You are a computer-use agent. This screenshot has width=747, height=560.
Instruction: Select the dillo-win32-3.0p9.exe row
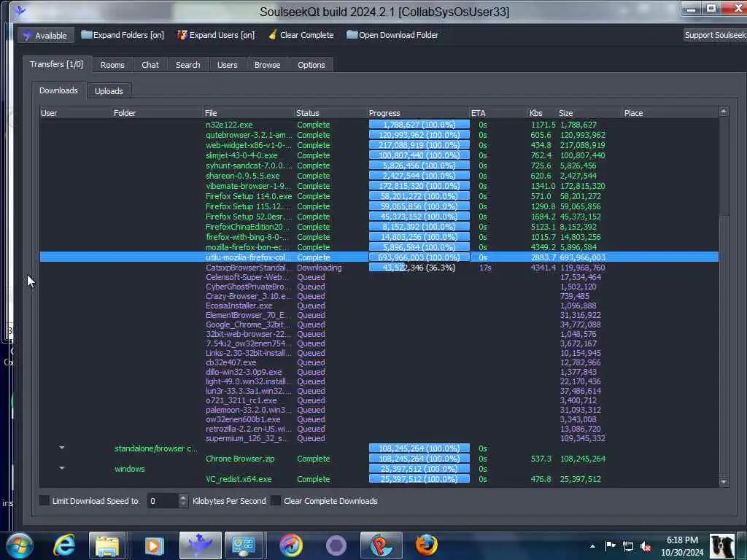[379, 372]
